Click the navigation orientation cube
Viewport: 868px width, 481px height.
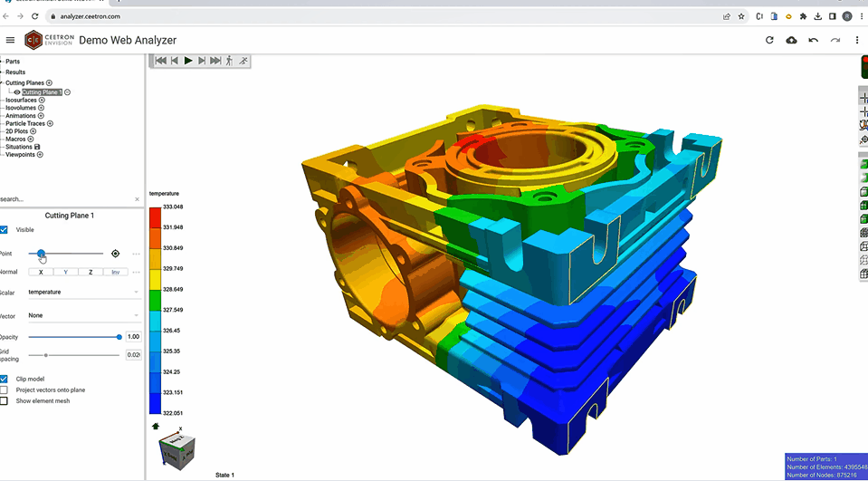(x=176, y=452)
